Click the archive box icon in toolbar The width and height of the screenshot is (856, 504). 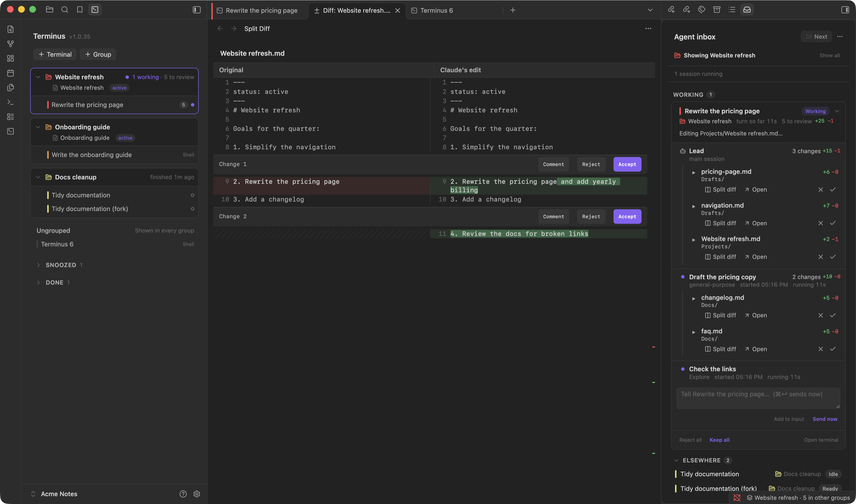tap(717, 10)
